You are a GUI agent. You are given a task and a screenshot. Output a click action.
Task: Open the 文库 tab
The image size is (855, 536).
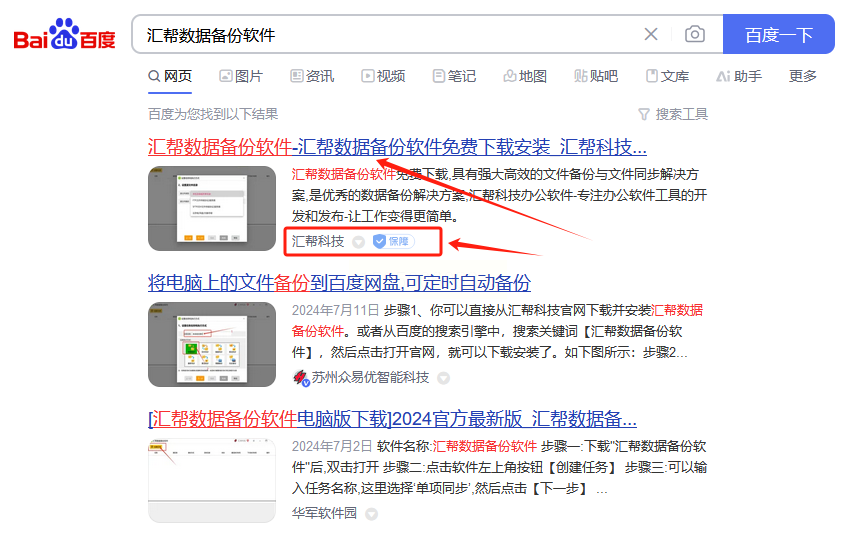pos(667,76)
